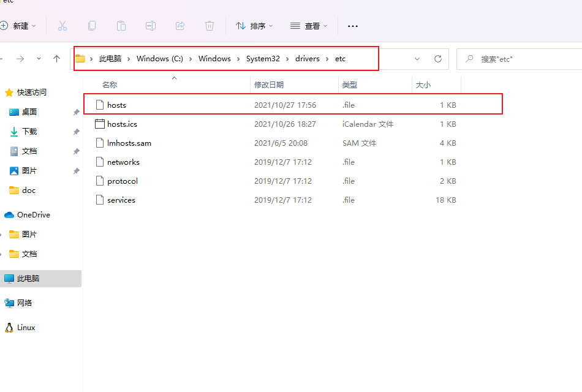
Task: Click the Cut scissors icon
Action: [x=62, y=26]
